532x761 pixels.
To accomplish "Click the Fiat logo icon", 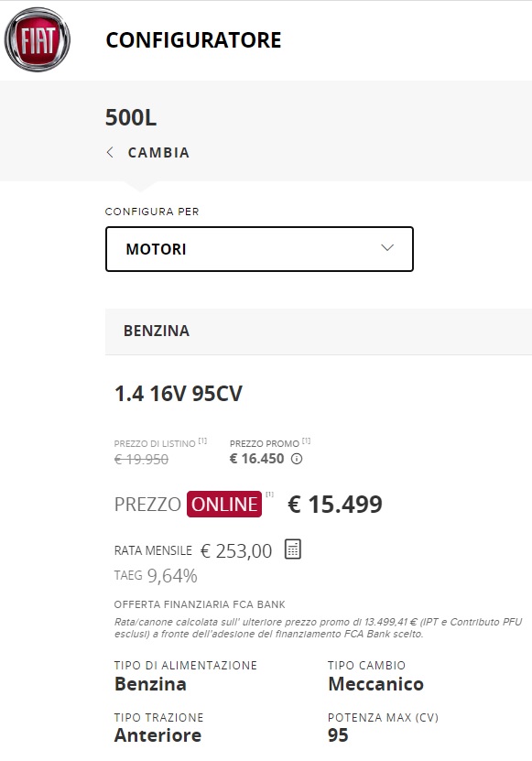I will pyautogui.click(x=38, y=39).
